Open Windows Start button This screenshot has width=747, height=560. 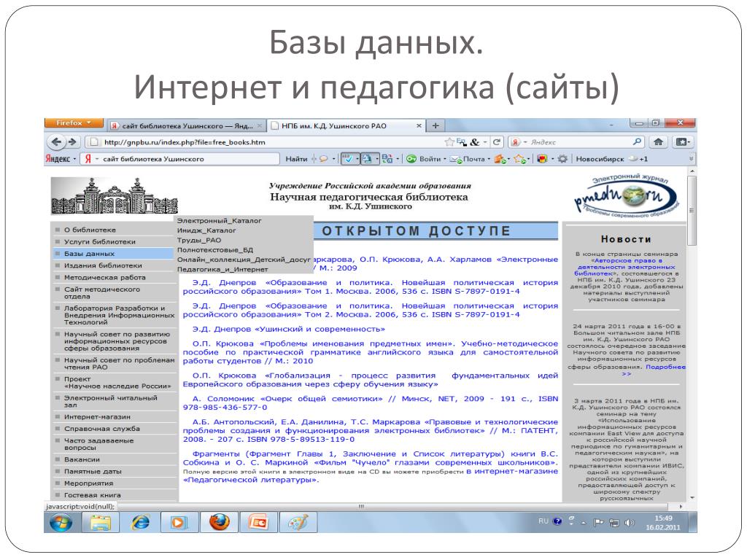(61, 523)
